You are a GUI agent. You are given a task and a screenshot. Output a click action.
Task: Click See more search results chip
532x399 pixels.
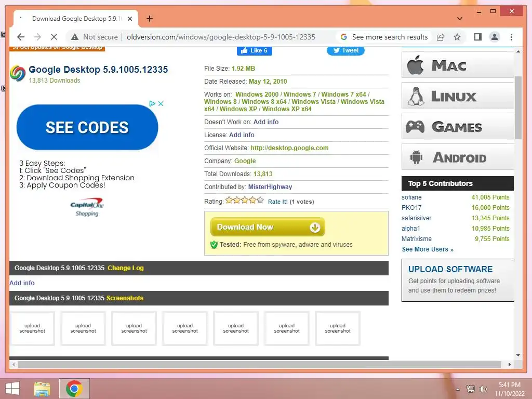384,37
